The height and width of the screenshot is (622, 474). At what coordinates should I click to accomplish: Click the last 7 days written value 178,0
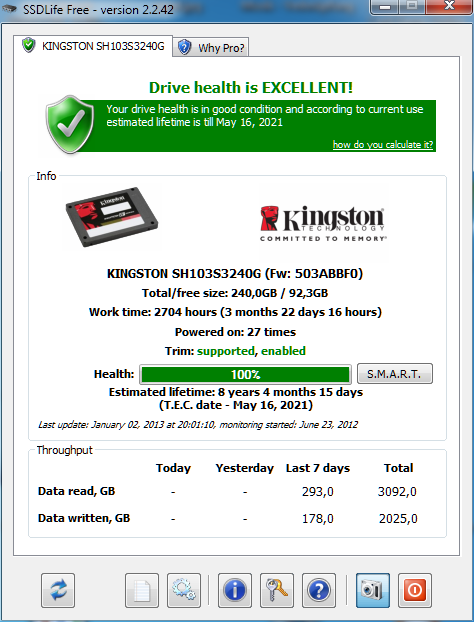pyautogui.click(x=318, y=519)
